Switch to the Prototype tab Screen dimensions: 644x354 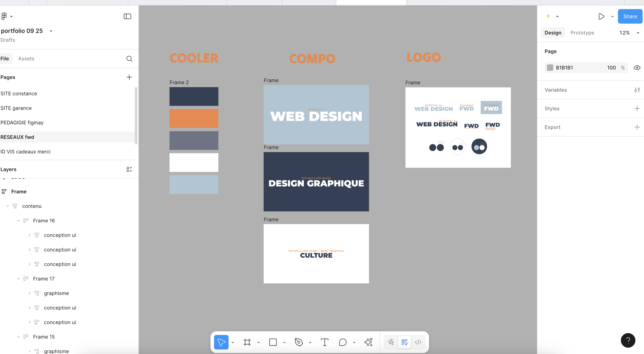pyautogui.click(x=582, y=33)
